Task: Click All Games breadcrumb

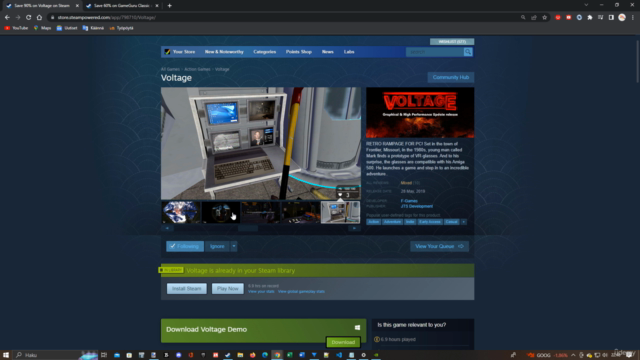Action: point(170,69)
